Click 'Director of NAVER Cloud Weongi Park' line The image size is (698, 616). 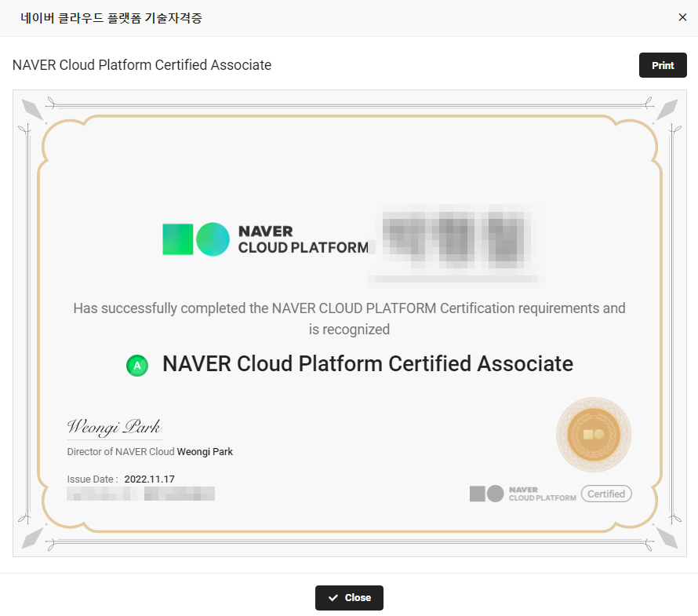(x=150, y=452)
